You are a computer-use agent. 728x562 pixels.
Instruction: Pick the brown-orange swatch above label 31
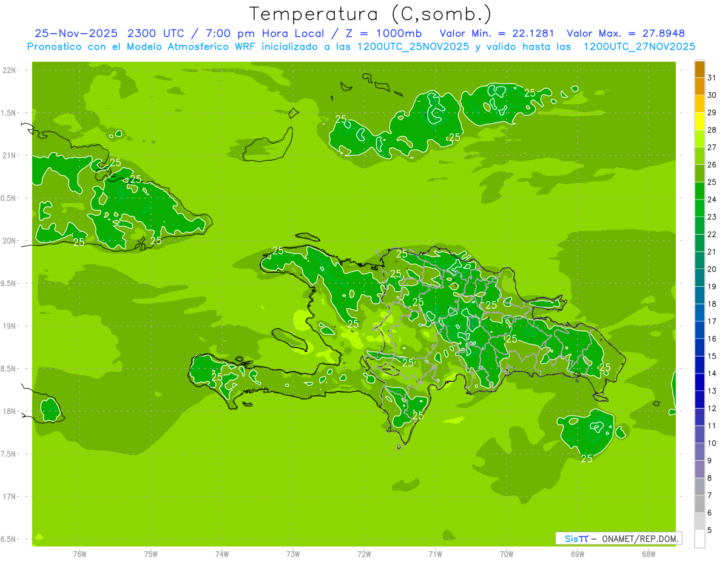[x=699, y=69]
